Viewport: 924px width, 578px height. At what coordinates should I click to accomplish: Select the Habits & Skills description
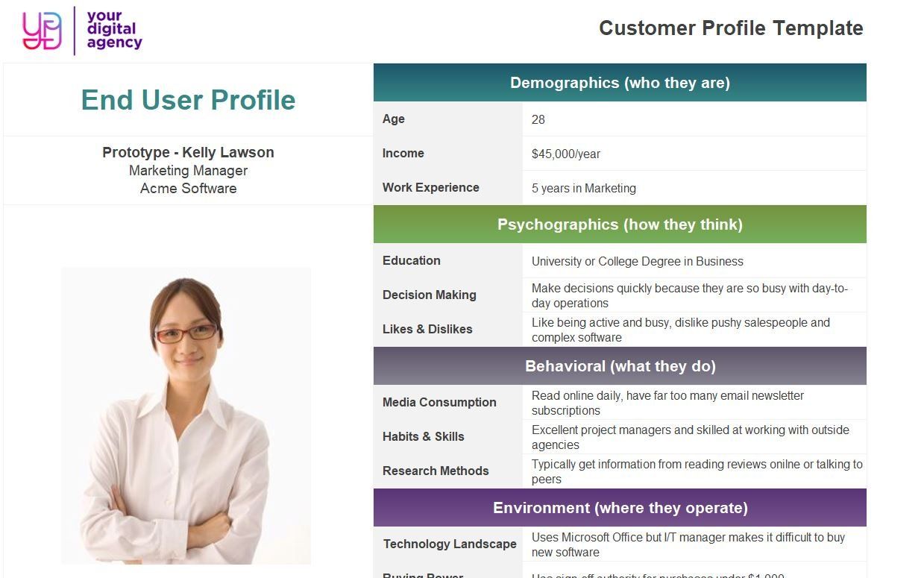pyautogui.click(x=691, y=437)
